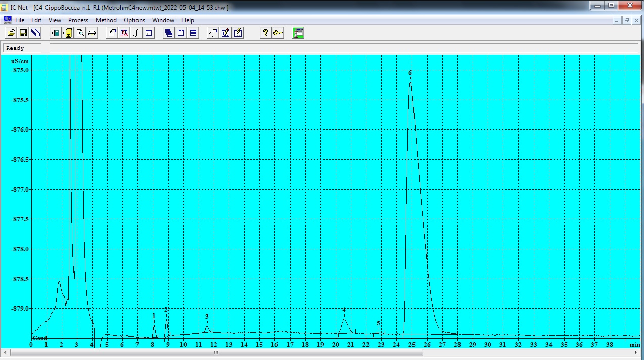Select peak label 1 on the chromatogram

click(154, 316)
